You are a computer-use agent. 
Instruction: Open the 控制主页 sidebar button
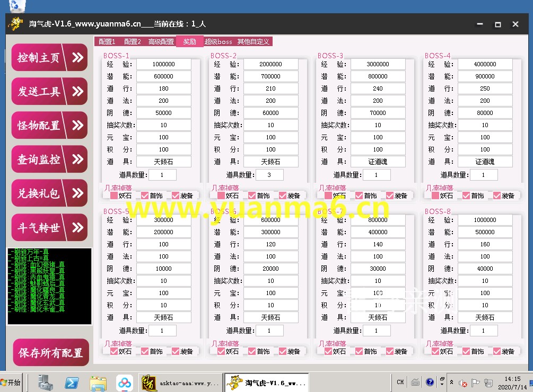49,57
